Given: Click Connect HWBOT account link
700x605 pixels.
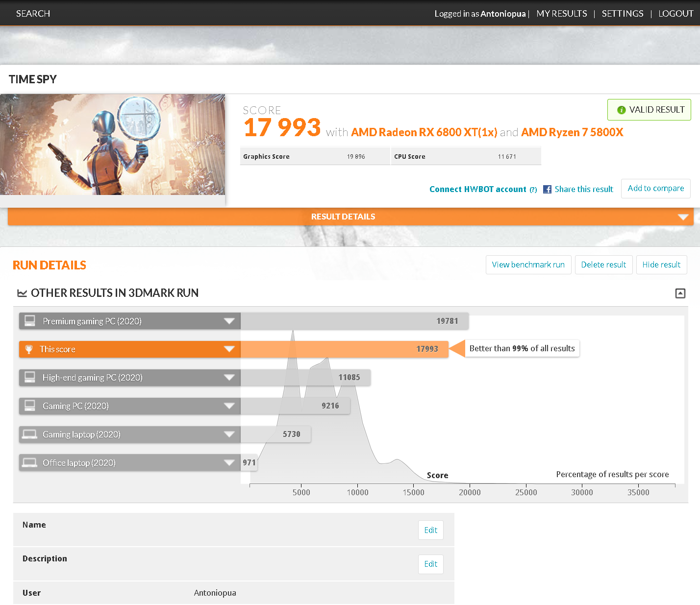Looking at the screenshot, I should (x=478, y=189).
